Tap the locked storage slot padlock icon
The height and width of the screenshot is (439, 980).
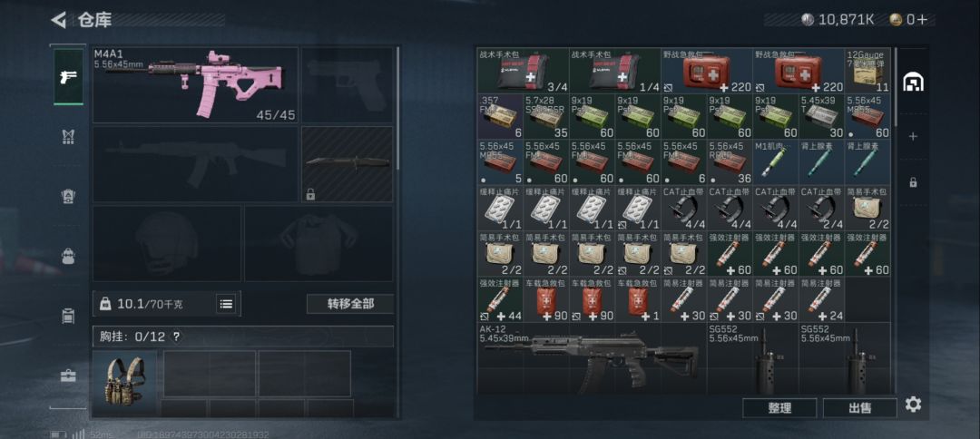(x=913, y=182)
